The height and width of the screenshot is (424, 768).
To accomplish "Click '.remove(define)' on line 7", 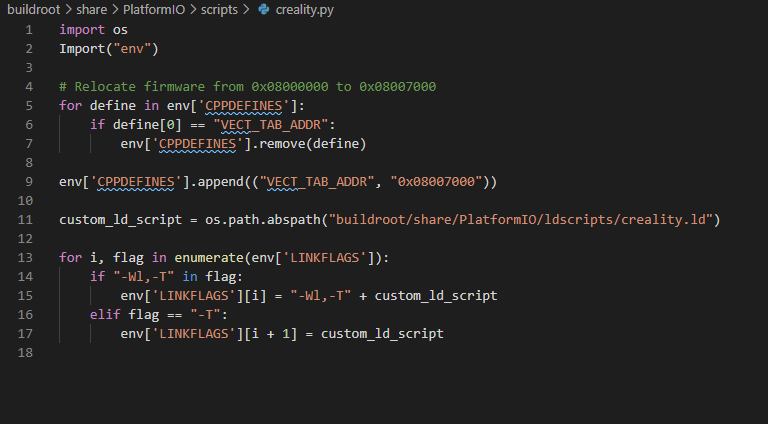I will pos(309,144).
